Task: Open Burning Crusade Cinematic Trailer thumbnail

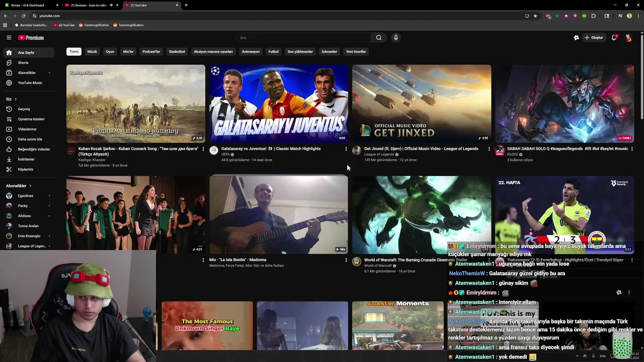Action: tap(422, 214)
